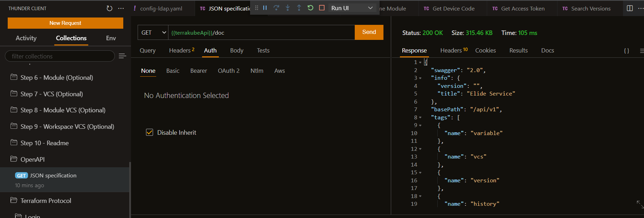Open the collections menu beside the filter

click(x=122, y=56)
